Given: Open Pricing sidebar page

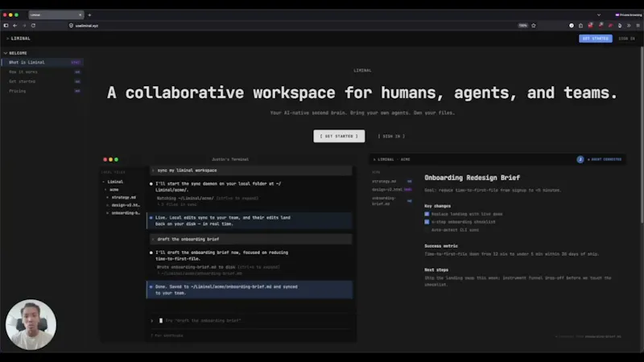Looking at the screenshot, I should (x=43, y=91).
